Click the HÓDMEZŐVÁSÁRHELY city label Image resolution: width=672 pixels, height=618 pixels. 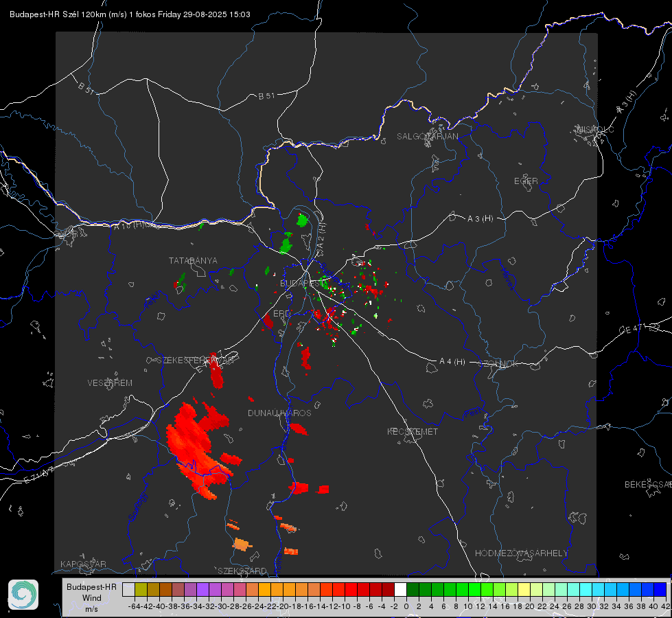522,553
